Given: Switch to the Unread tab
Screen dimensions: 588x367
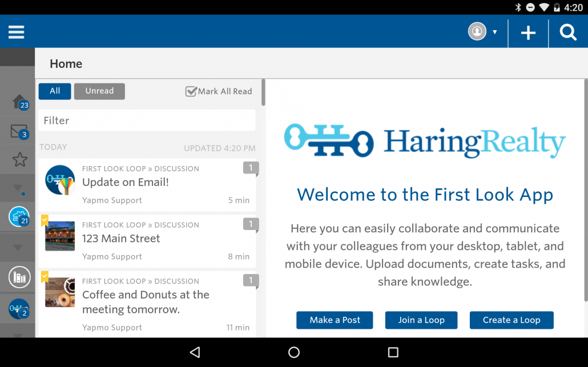Looking at the screenshot, I should [99, 91].
